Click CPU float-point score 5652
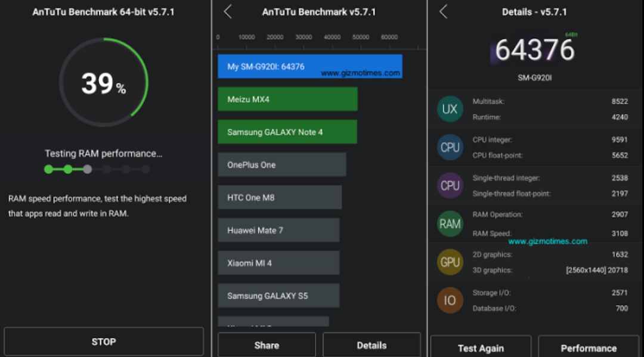The height and width of the screenshot is (357, 644). coord(620,155)
